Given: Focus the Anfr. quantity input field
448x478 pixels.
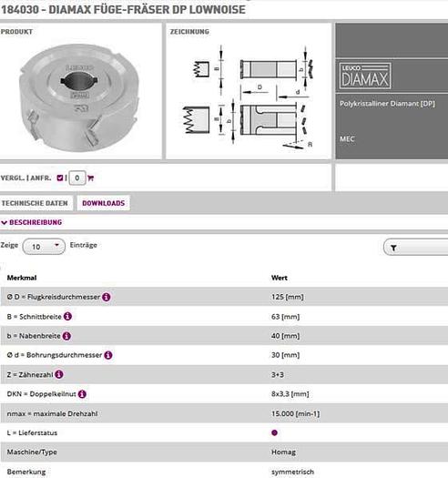Looking at the screenshot, I should (x=77, y=178).
